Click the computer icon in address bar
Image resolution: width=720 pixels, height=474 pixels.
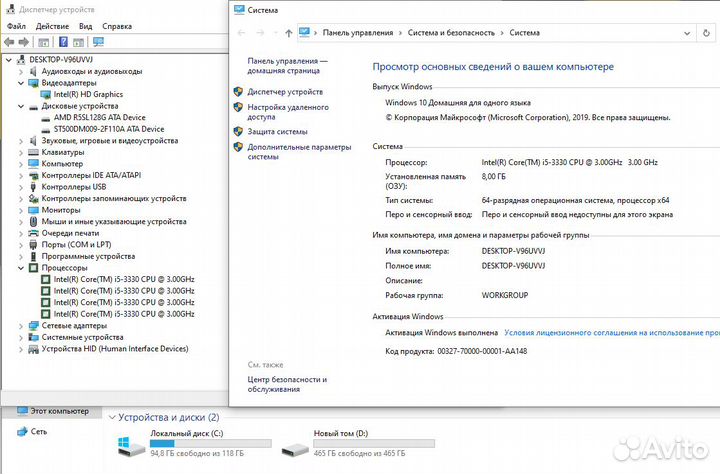(304, 32)
